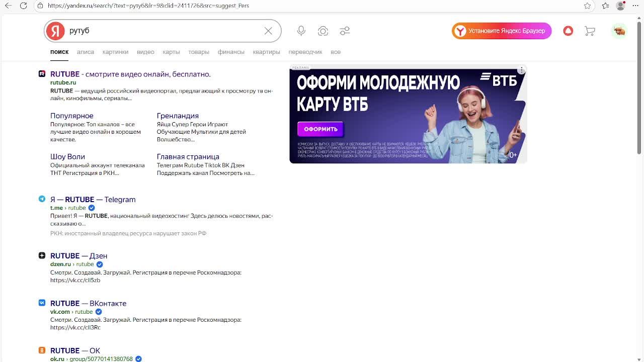This screenshot has width=644, height=362.
Task: Click the verified badge next to dzen.ru › rutube
Action: (100, 264)
